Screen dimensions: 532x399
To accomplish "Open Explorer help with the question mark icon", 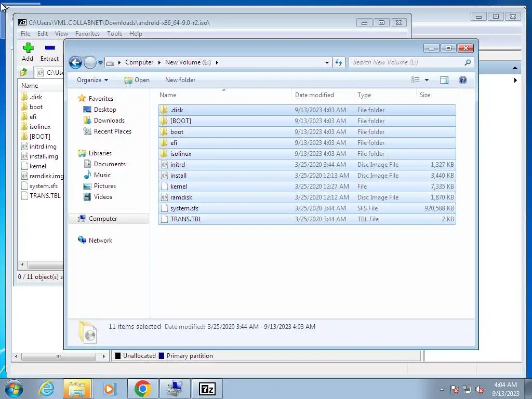I will [x=462, y=80].
